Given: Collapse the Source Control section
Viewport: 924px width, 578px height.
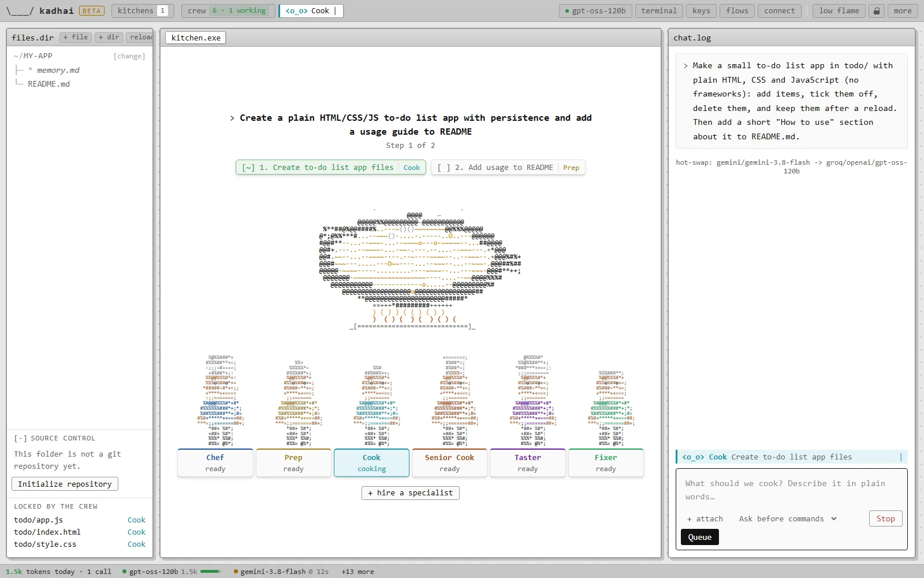Looking at the screenshot, I should point(55,438).
